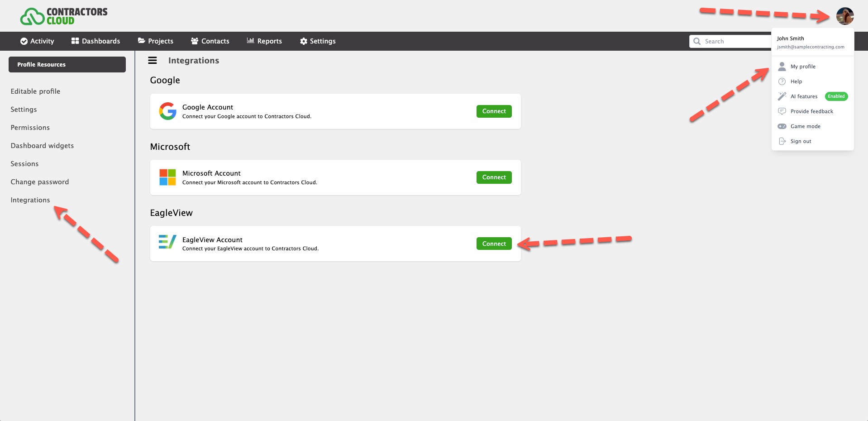Click the EagleView logo icon
868x421 pixels.
coord(167,242)
